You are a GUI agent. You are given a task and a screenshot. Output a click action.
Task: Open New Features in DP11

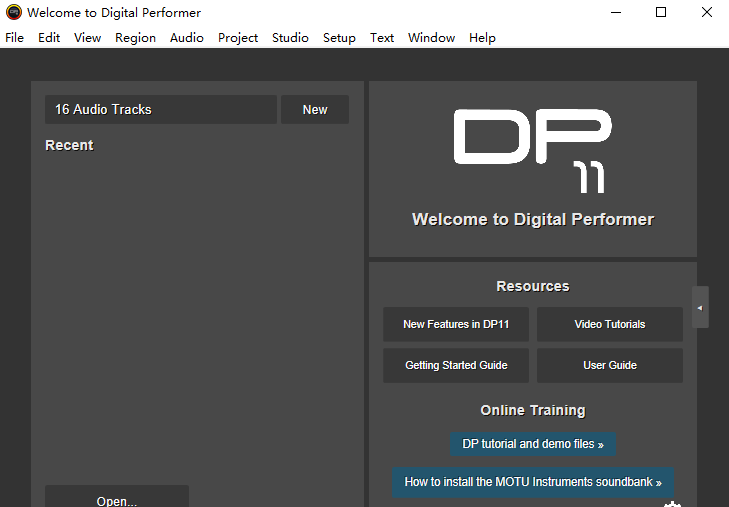pos(456,324)
